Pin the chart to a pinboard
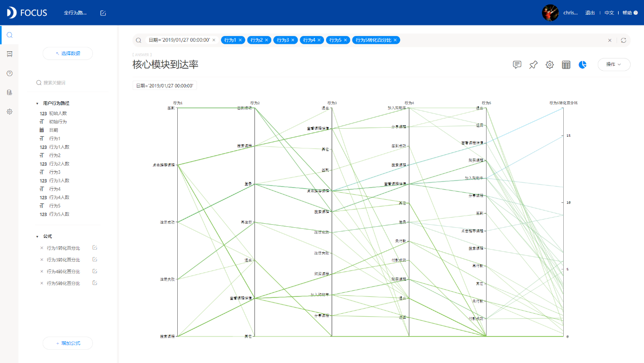This screenshot has width=644, height=363. [x=533, y=65]
